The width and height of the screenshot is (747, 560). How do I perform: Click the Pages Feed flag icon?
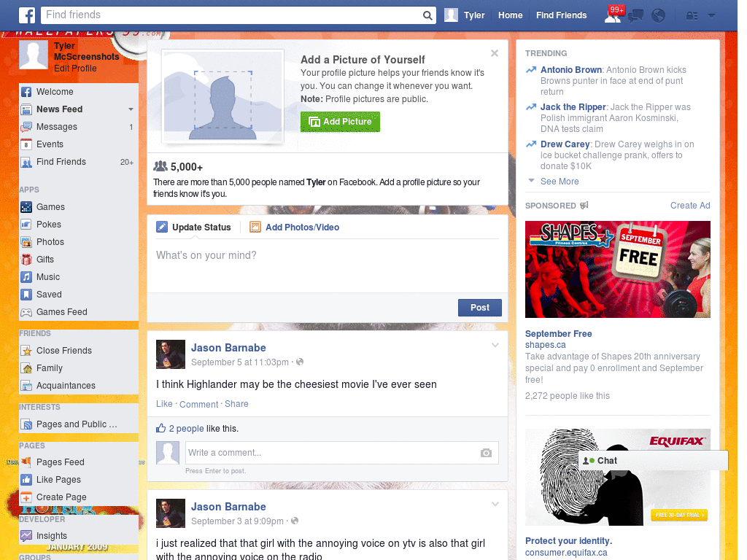[26, 462]
